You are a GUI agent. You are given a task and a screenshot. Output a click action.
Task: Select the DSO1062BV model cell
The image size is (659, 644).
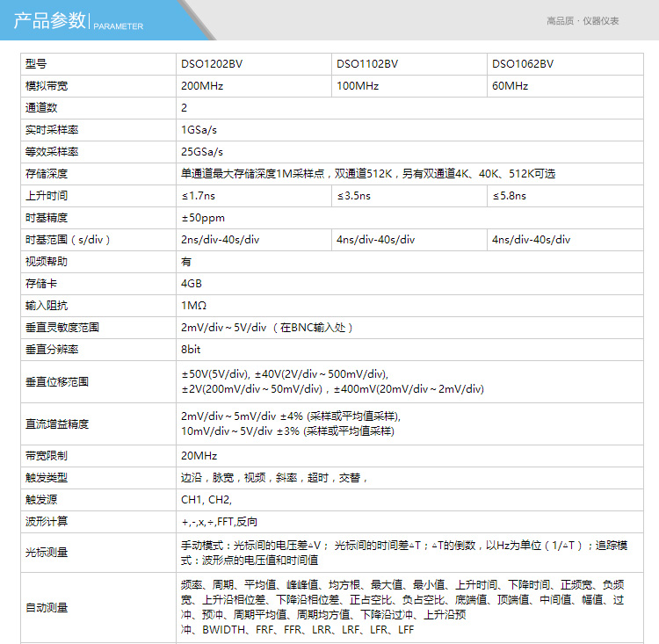point(523,64)
